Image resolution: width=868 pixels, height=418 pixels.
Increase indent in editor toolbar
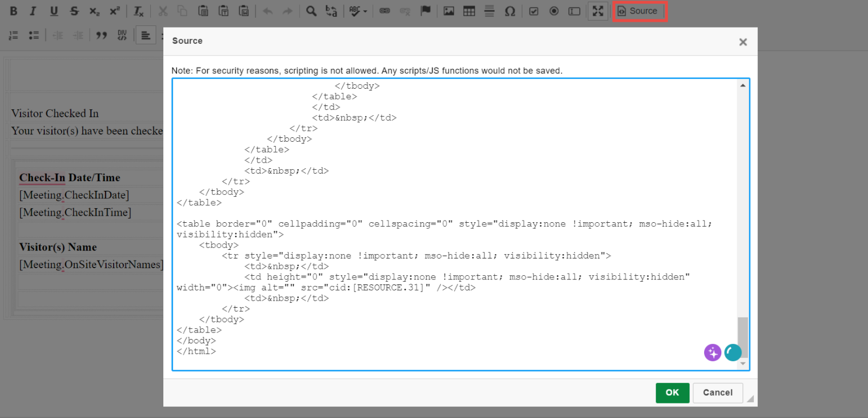[x=78, y=35]
